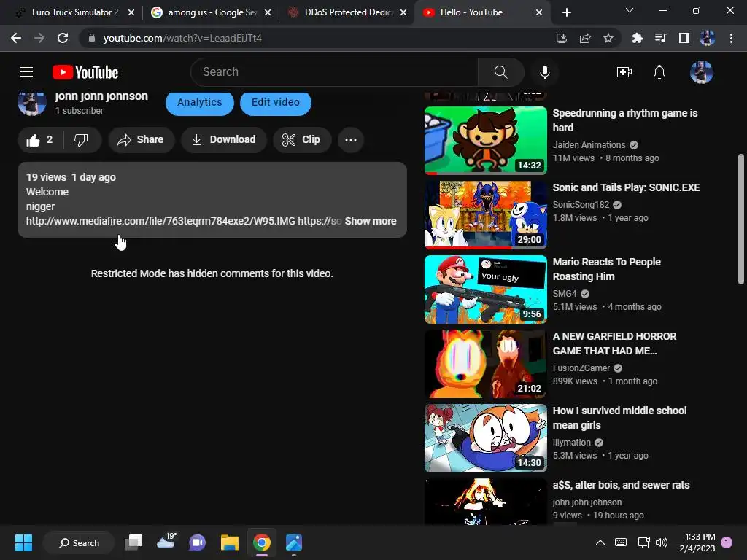Open a new tab with plus

coord(566,12)
